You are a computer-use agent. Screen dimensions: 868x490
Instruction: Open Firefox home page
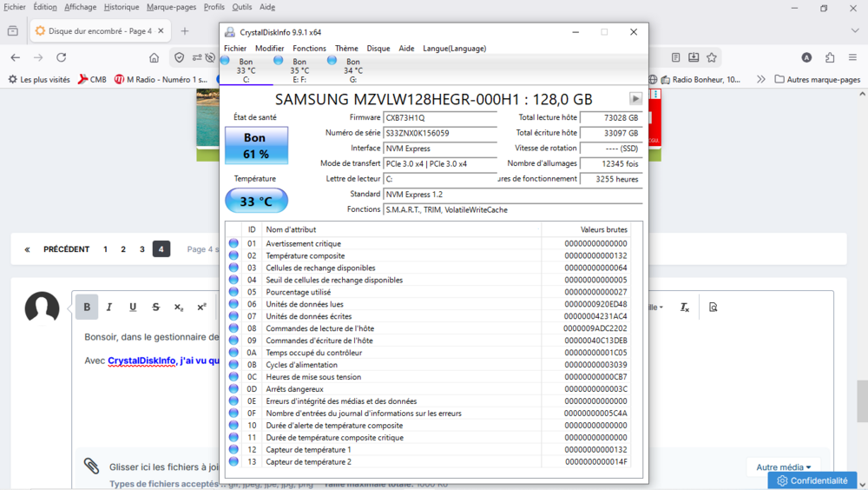point(154,57)
